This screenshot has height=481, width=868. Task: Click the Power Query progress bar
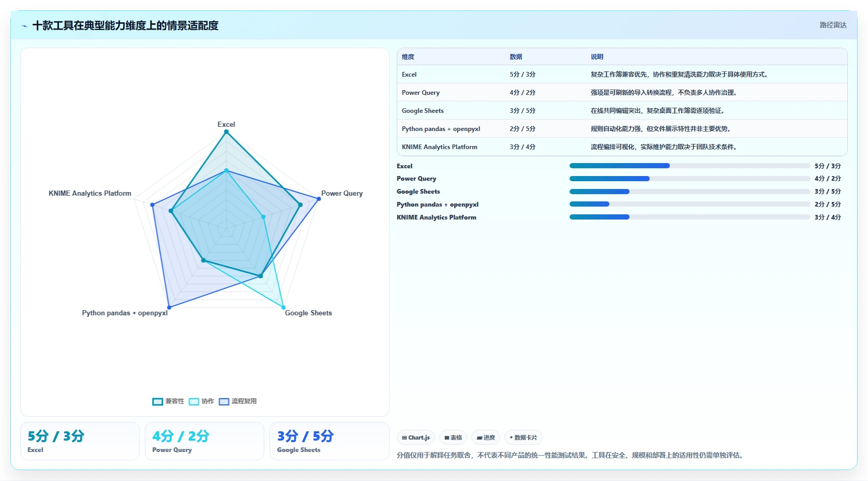coord(690,179)
